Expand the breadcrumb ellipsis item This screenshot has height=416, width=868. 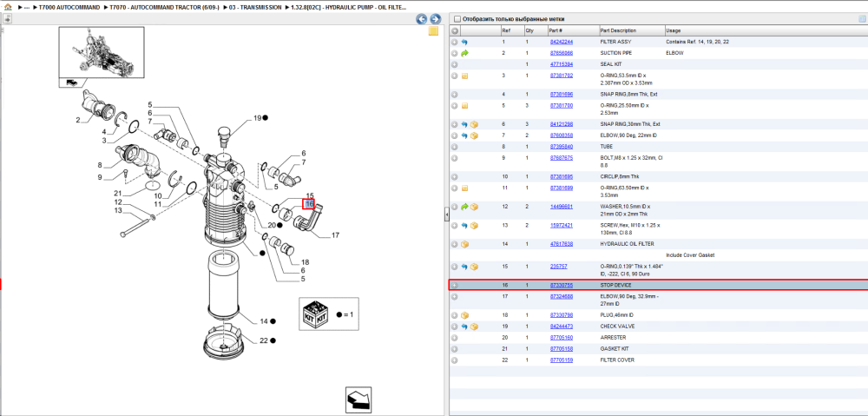click(27, 8)
